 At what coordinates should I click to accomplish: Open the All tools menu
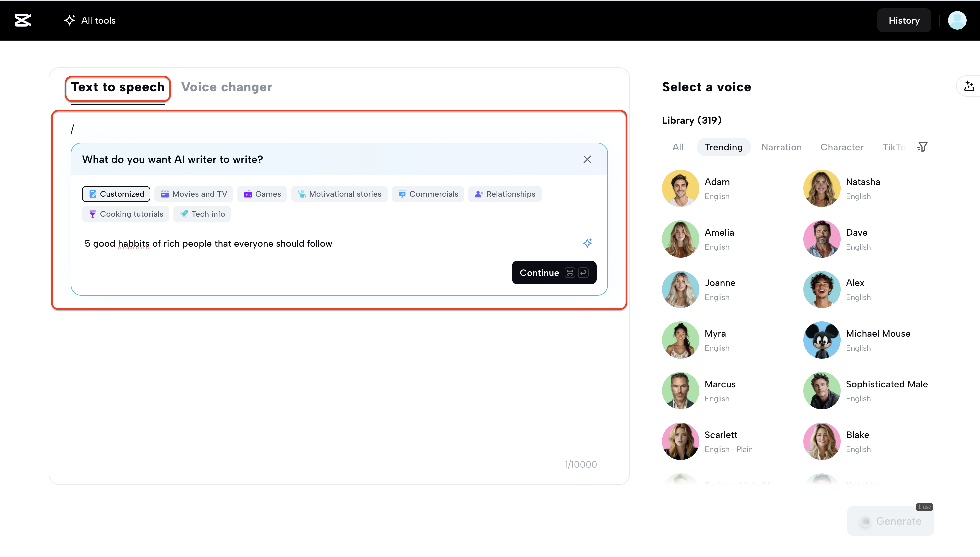point(90,20)
